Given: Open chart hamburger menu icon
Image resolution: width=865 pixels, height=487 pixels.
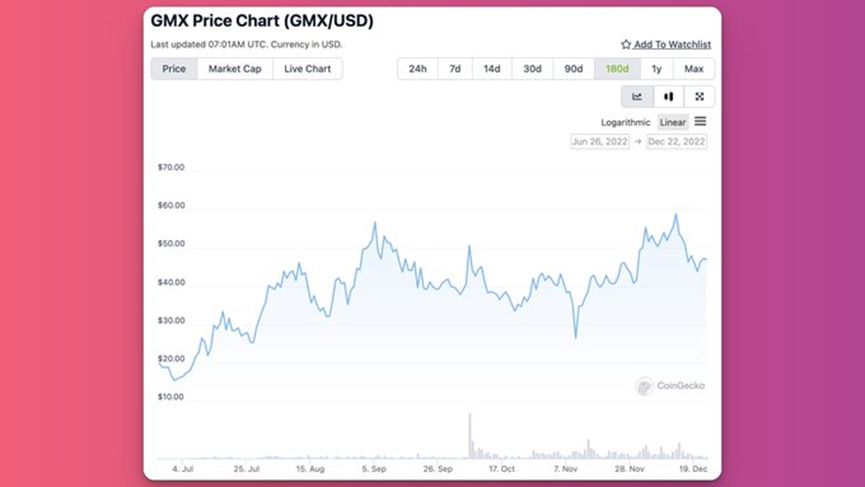Looking at the screenshot, I should (700, 121).
